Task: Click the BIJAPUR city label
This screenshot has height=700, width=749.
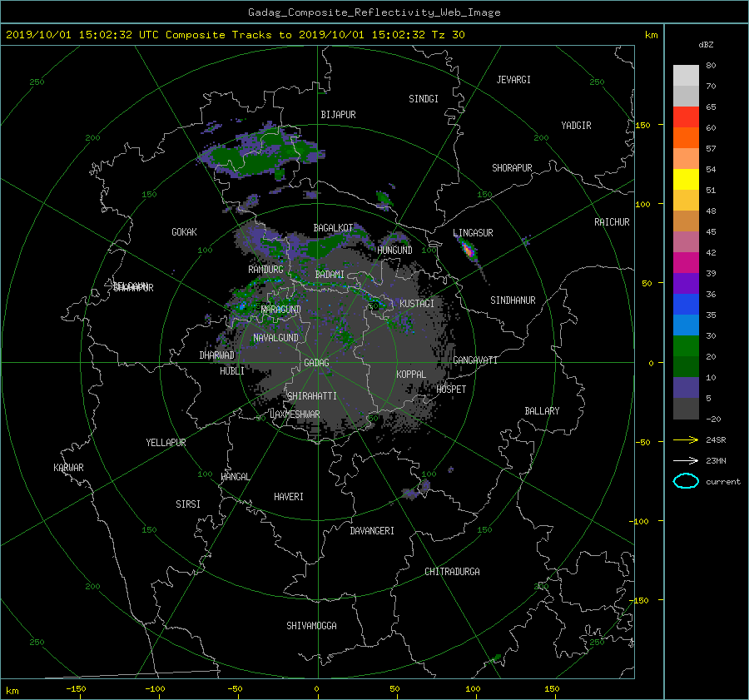Action: point(338,115)
